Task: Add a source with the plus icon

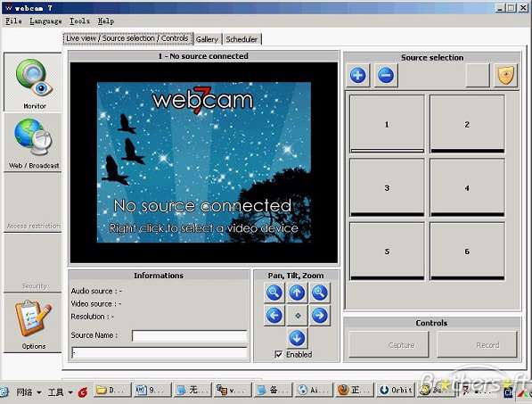Action: click(x=358, y=75)
